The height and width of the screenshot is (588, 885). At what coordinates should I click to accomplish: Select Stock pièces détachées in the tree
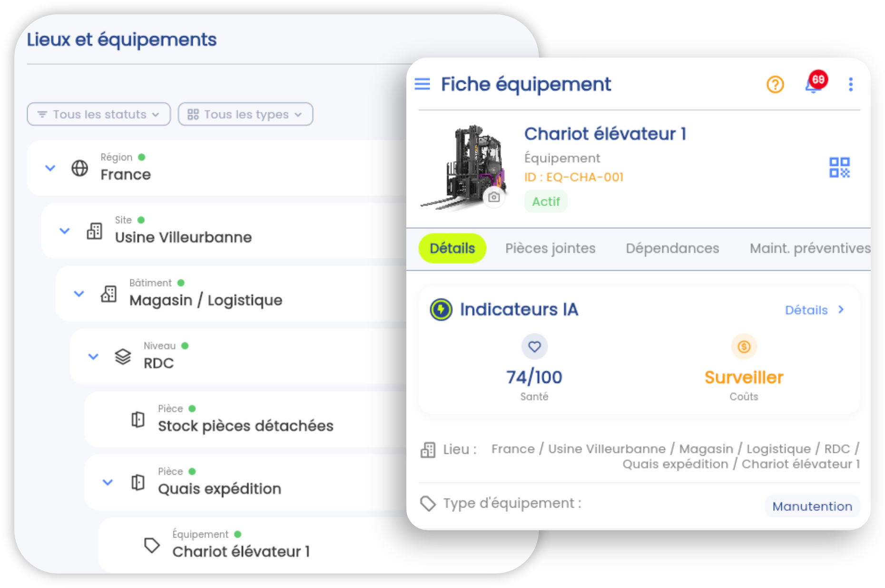(x=246, y=426)
